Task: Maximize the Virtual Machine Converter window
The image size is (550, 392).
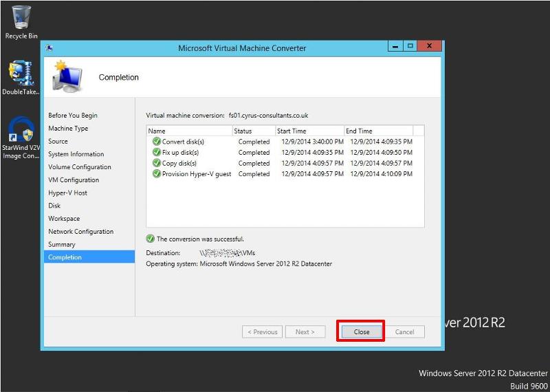Action: 410,46
